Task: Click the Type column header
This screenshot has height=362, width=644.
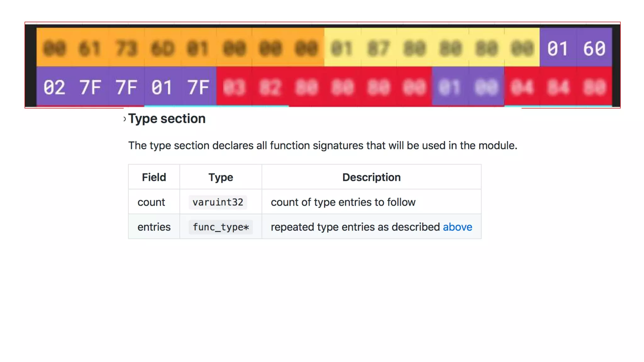Action: click(x=220, y=177)
